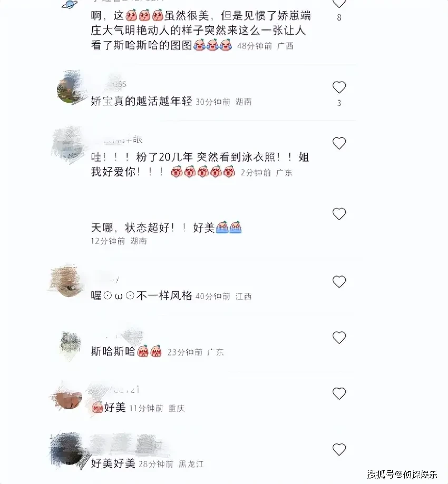Select the 搜狐号@侦探娱乐 watermark

402,474
